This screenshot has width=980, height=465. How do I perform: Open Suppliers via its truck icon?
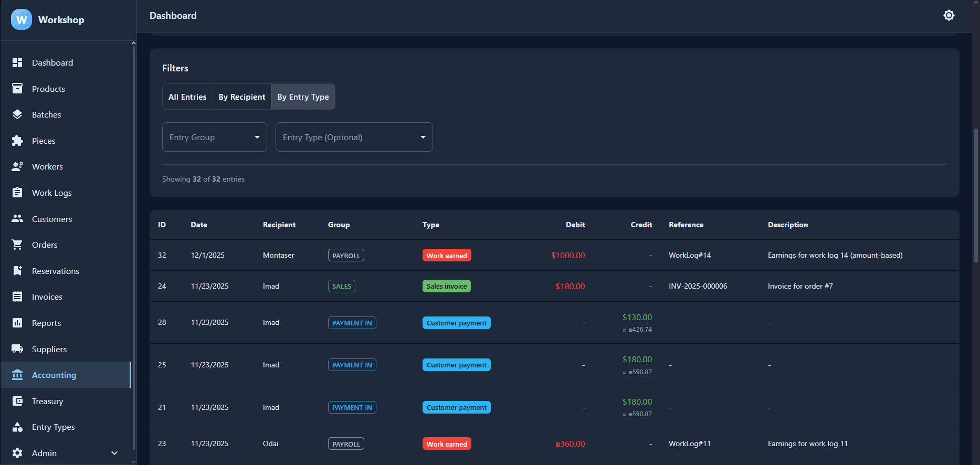(17, 349)
